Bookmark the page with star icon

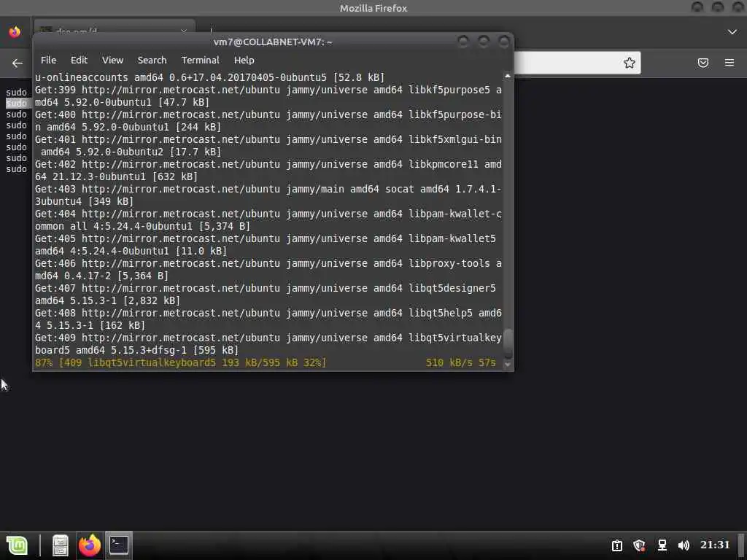pos(630,63)
